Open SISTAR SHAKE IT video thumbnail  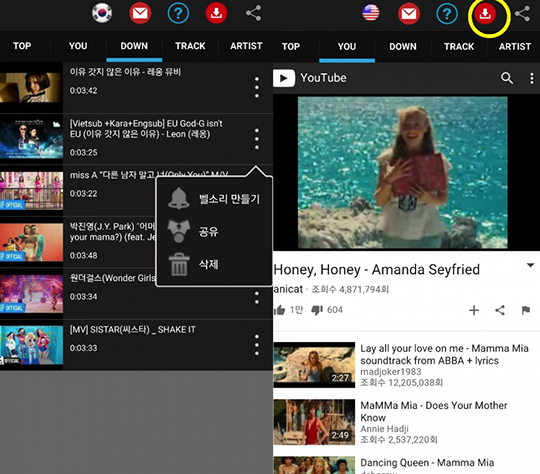[x=31, y=345]
